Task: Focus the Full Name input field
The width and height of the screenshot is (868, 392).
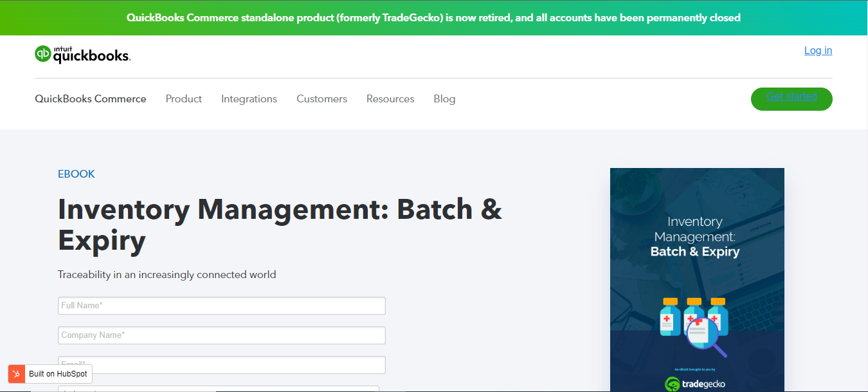Action: 222,306
